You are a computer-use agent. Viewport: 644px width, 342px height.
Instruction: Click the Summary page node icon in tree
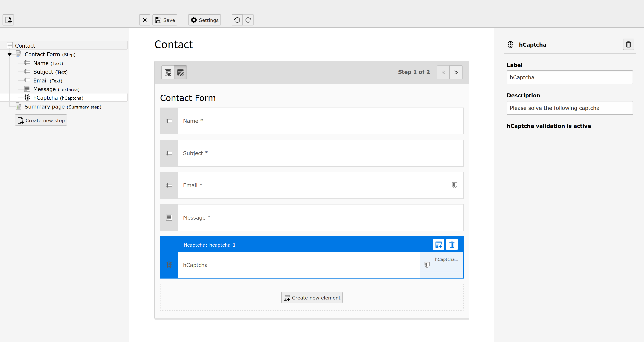(18, 106)
